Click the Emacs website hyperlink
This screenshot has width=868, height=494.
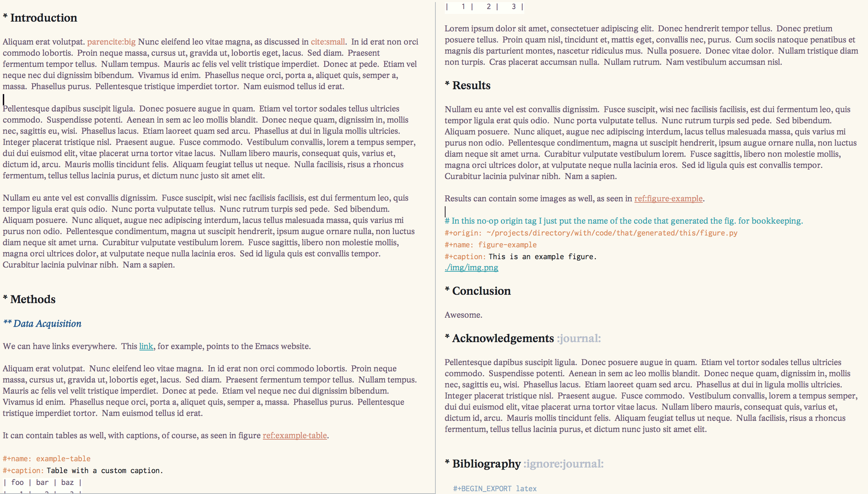click(146, 346)
